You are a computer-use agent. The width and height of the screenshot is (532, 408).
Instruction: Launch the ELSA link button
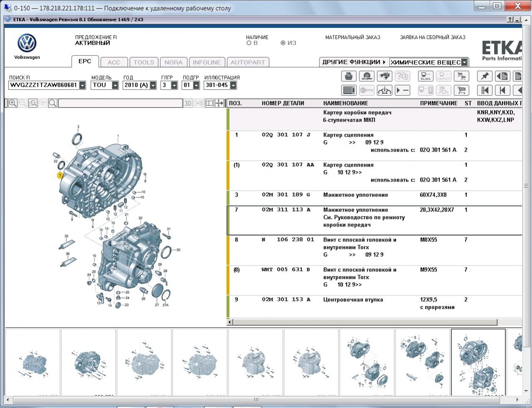(x=426, y=76)
